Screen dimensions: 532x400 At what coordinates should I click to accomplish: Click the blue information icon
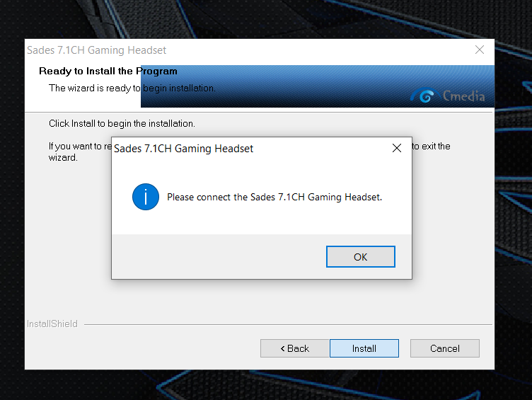click(146, 197)
